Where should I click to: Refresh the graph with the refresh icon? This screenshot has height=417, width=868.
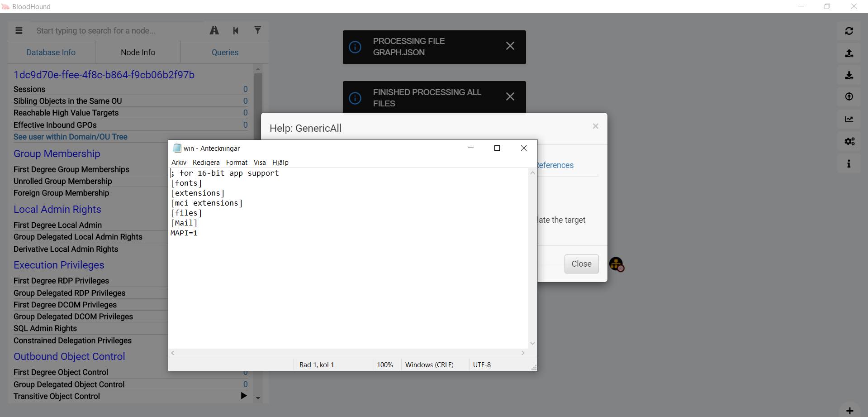pyautogui.click(x=849, y=31)
